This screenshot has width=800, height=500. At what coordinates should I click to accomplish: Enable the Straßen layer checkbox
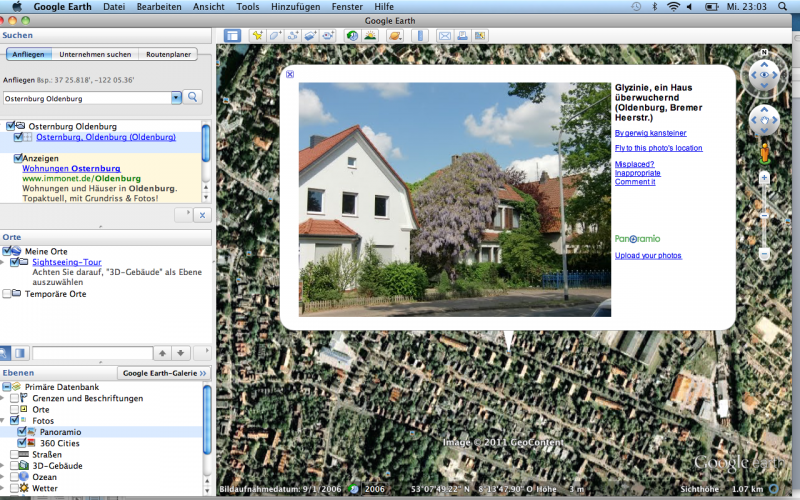click(14, 454)
